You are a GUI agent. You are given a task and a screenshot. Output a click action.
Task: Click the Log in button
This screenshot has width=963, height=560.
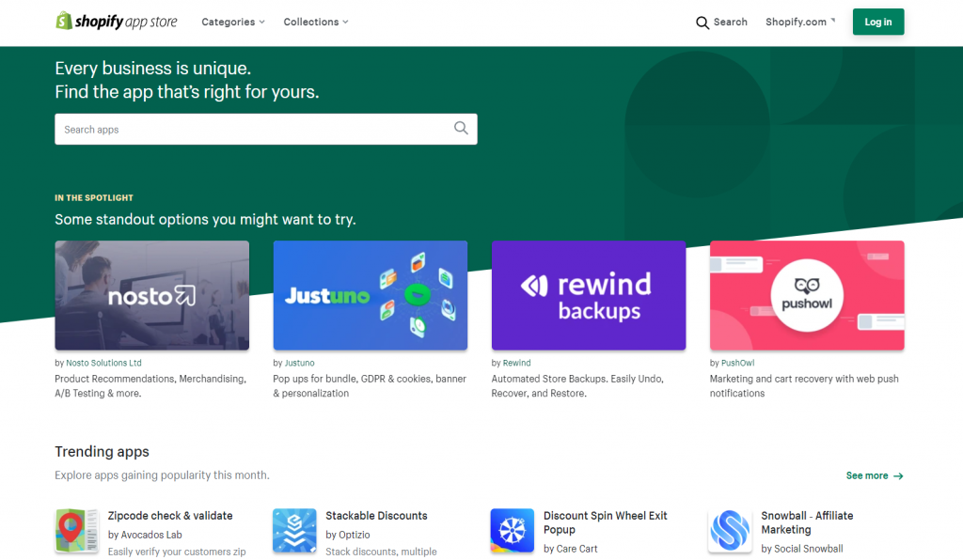[877, 22]
